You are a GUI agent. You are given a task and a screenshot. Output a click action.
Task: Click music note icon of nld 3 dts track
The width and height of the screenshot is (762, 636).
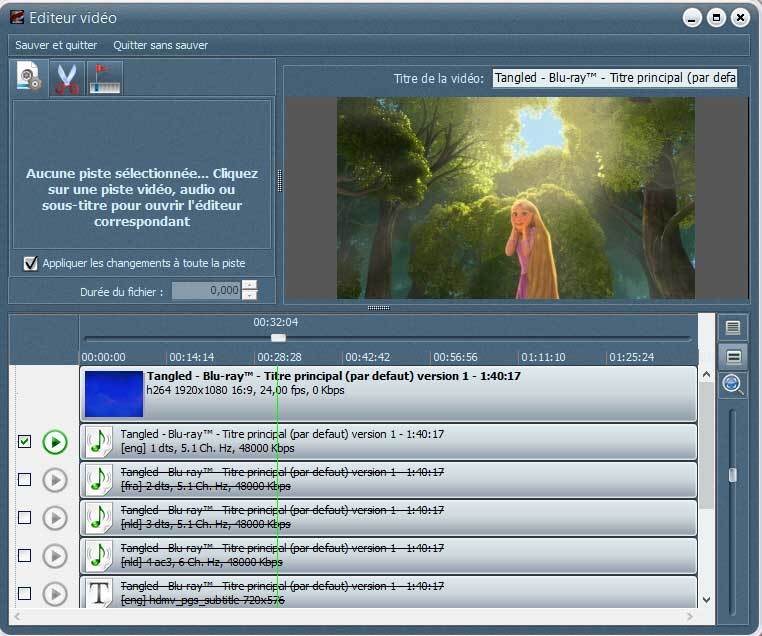click(x=99, y=517)
